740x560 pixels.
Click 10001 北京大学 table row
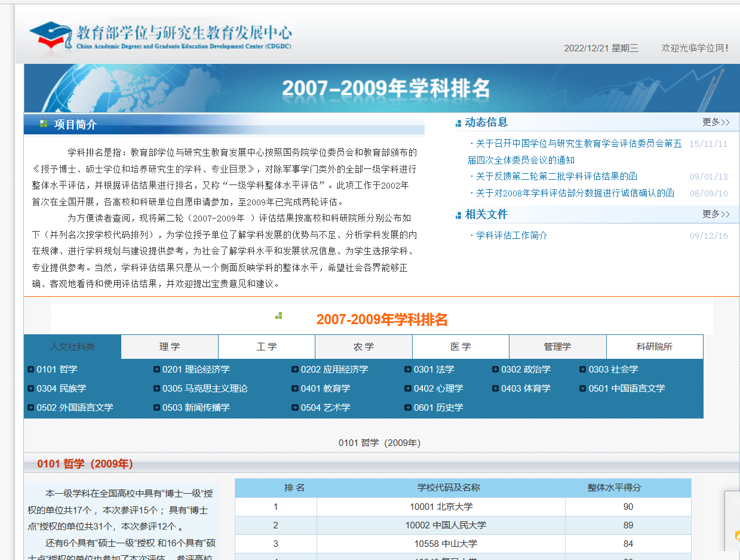pos(442,507)
